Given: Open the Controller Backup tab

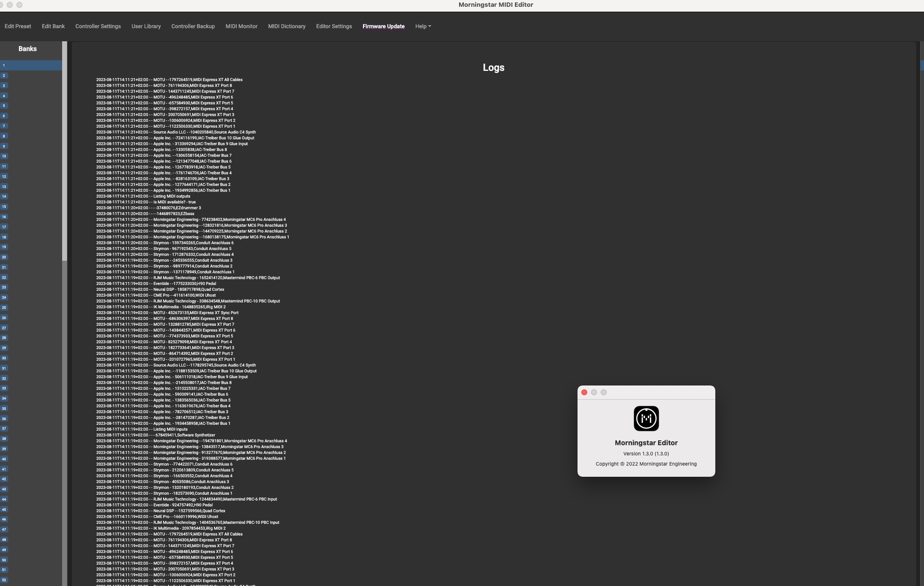Looking at the screenshot, I should (193, 26).
